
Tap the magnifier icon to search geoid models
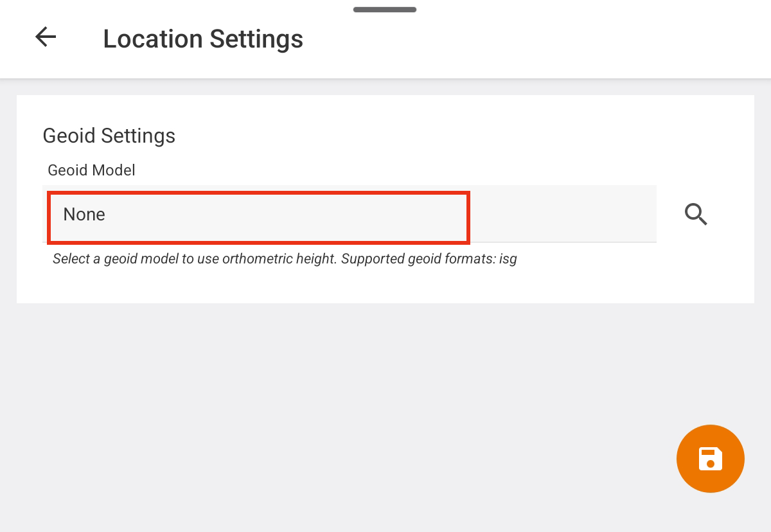[x=696, y=214]
